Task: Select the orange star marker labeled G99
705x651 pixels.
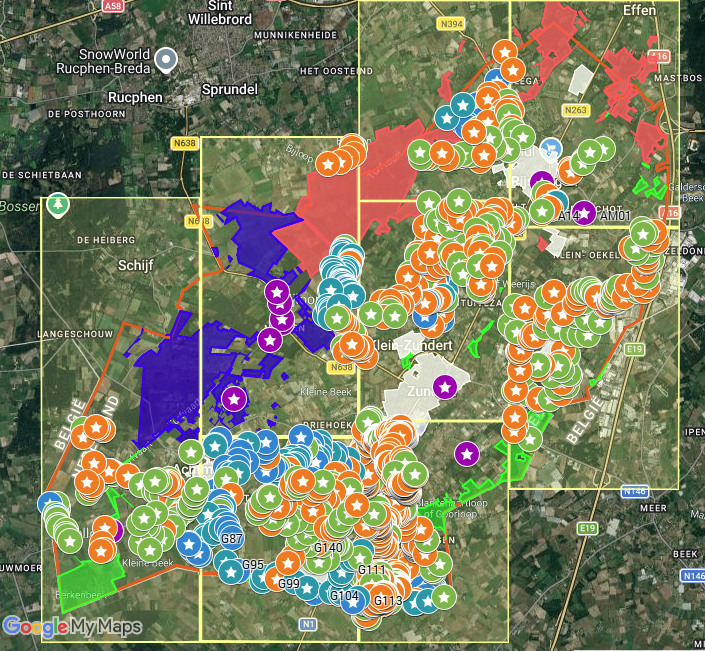Action: 275,579
